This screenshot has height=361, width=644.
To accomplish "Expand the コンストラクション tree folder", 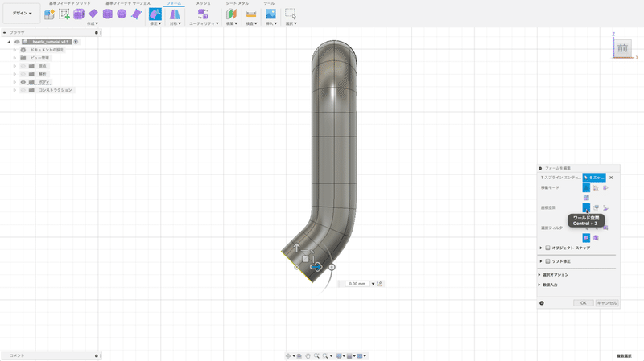I will [14, 90].
